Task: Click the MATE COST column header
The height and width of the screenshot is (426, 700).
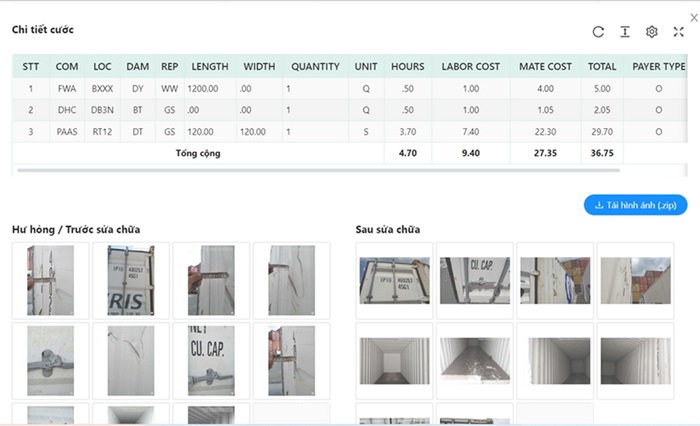Action: coord(545,67)
